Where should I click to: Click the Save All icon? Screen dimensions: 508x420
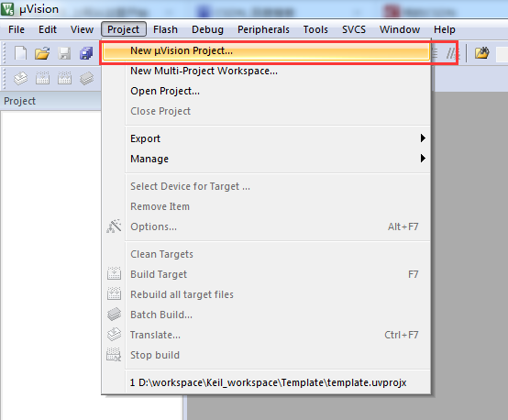[86, 53]
